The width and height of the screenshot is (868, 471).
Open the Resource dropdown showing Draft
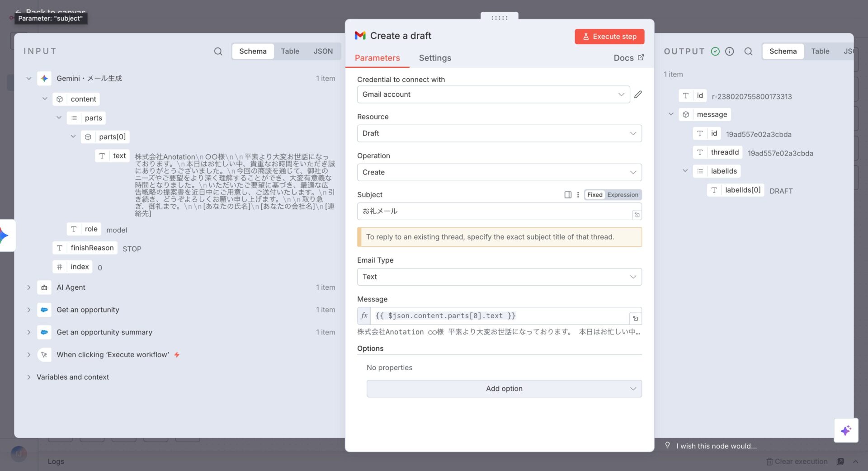click(x=499, y=133)
